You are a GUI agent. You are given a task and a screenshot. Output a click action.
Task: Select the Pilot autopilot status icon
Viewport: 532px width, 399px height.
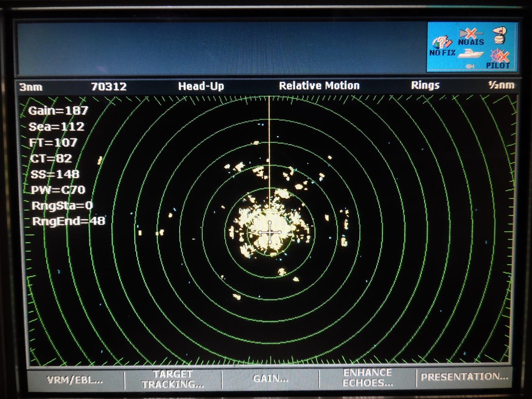498,59
